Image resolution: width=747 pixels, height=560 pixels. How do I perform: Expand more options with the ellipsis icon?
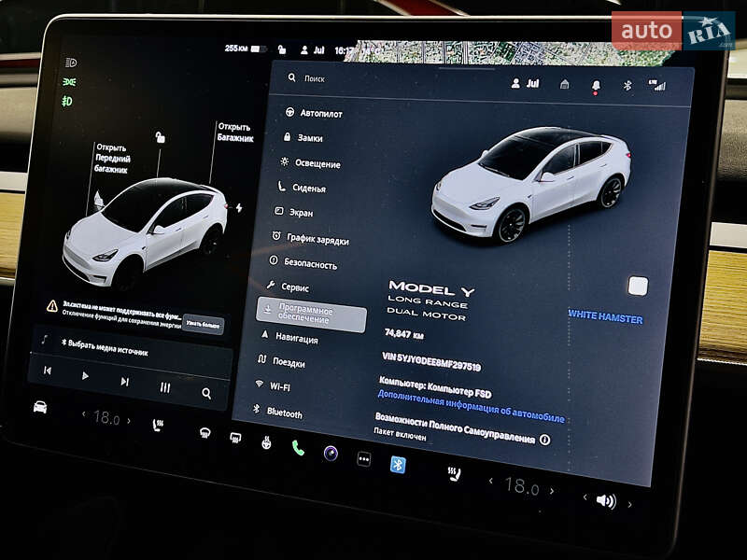362,458
